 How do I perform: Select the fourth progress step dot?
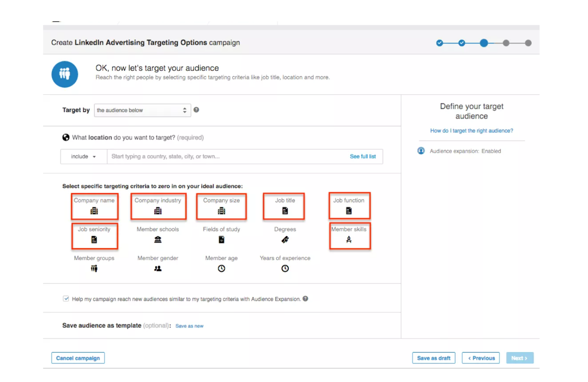(x=506, y=43)
